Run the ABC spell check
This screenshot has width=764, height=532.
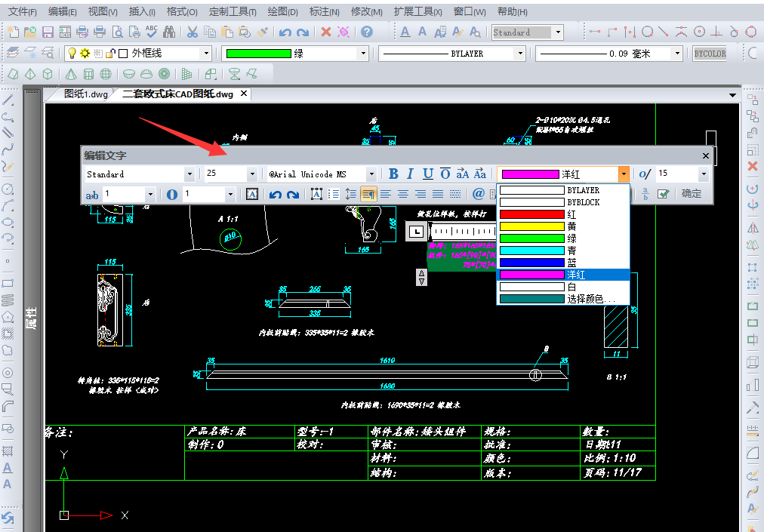point(152,32)
